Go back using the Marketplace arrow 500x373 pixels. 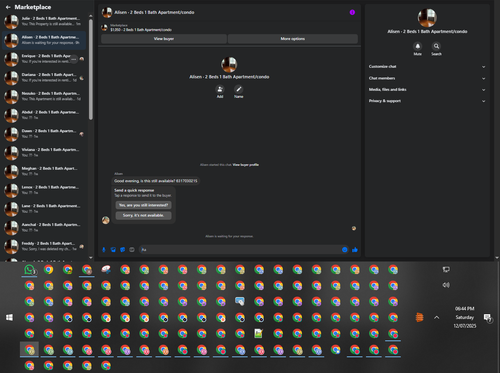8,7
